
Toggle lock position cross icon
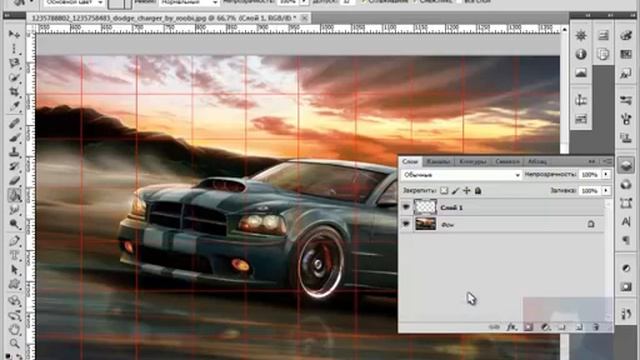tap(467, 191)
